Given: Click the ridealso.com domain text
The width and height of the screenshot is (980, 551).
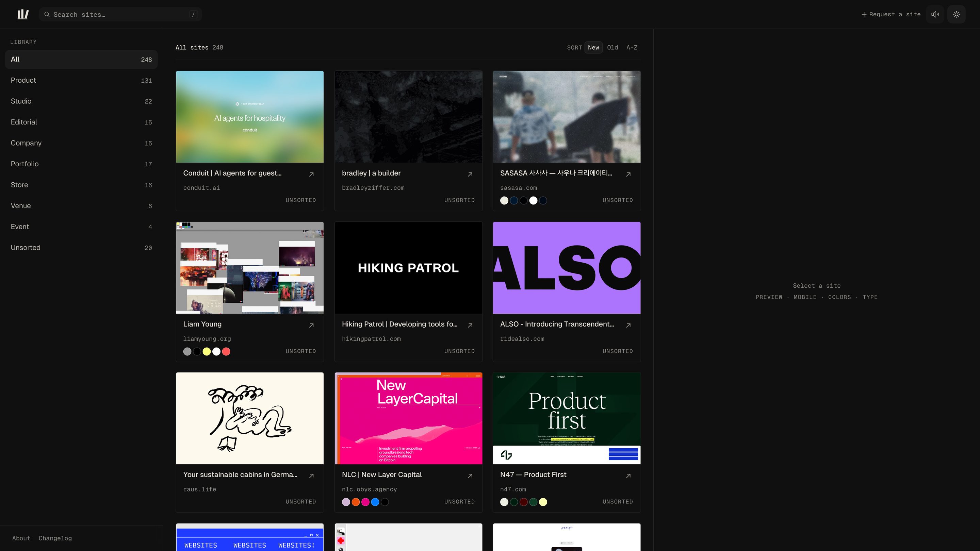Looking at the screenshot, I should tap(522, 339).
